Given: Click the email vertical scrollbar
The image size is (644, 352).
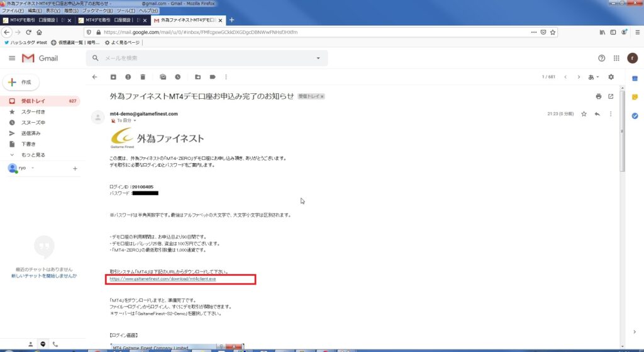Looking at the screenshot, I should pyautogui.click(x=622, y=132).
